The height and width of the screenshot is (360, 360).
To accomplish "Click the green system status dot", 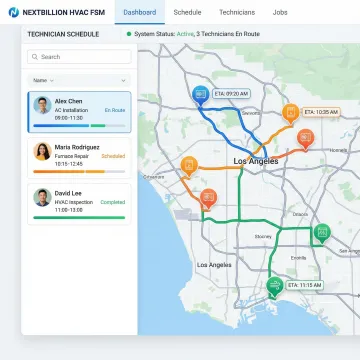I will click(x=129, y=34).
